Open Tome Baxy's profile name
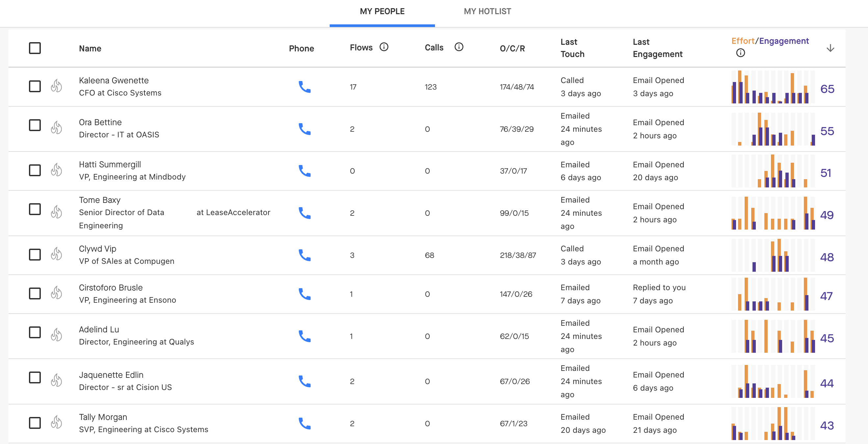Image resolution: width=868 pixels, height=444 pixels. click(99, 200)
